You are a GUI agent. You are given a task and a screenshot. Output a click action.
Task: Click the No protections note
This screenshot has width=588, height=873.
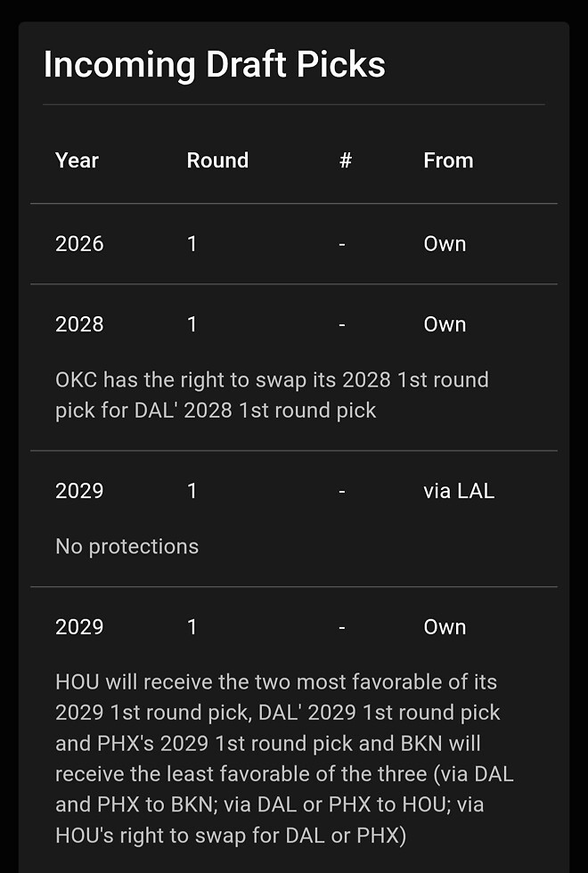point(127,547)
